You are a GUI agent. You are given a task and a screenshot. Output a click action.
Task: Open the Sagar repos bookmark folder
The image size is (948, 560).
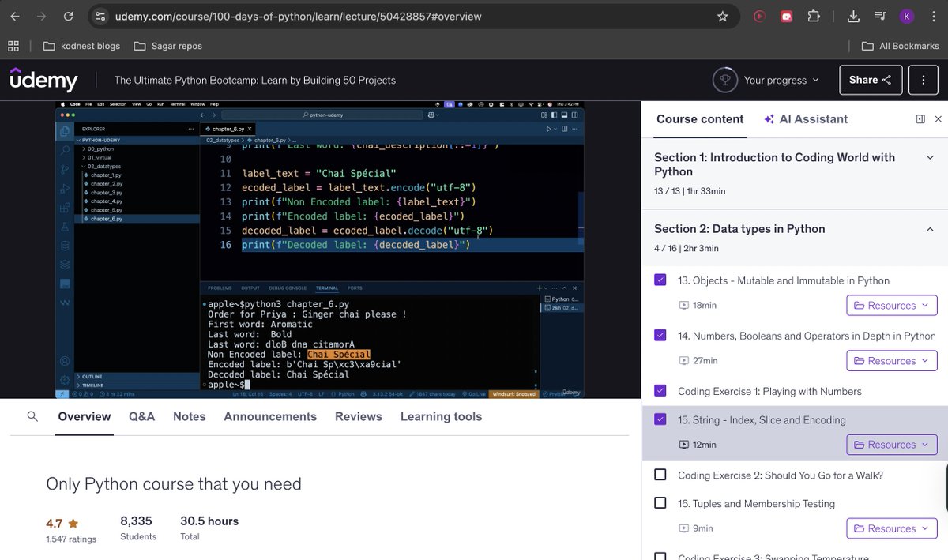click(168, 46)
